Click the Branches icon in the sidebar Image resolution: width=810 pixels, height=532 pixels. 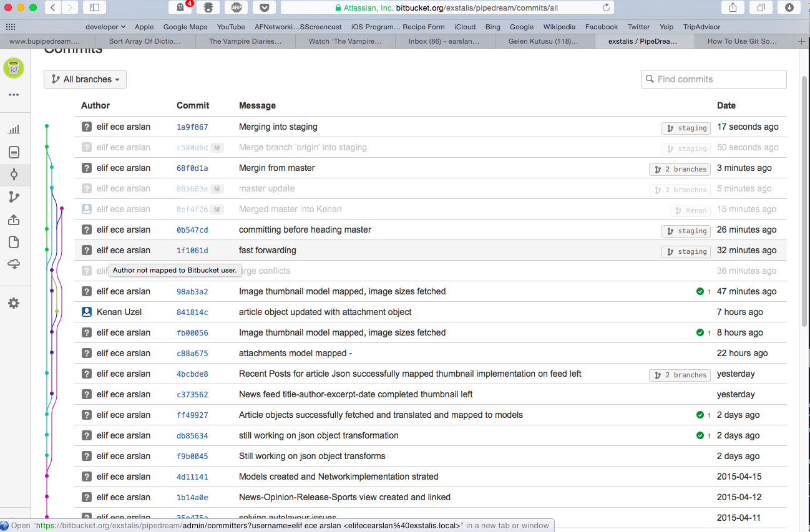(14, 197)
